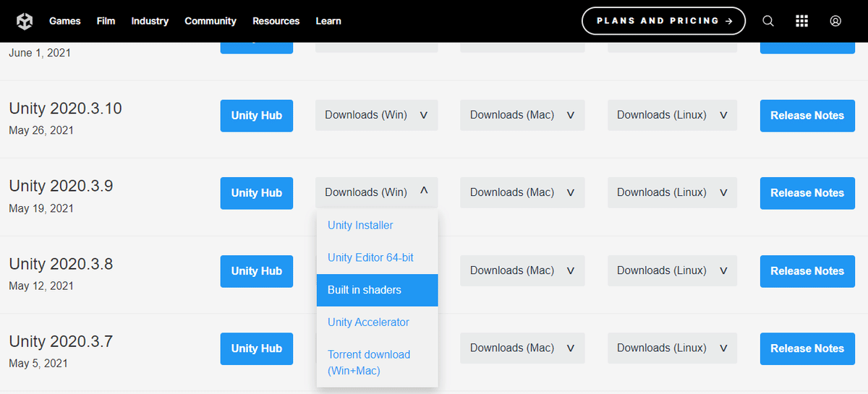Choose Unity Installer from the dropdown
Viewport: 868px width, 394px height.
click(378, 226)
